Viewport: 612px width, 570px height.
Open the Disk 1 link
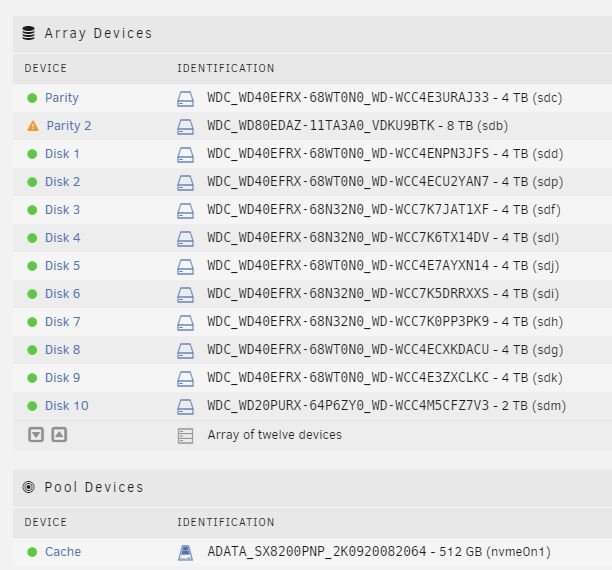[x=62, y=154]
